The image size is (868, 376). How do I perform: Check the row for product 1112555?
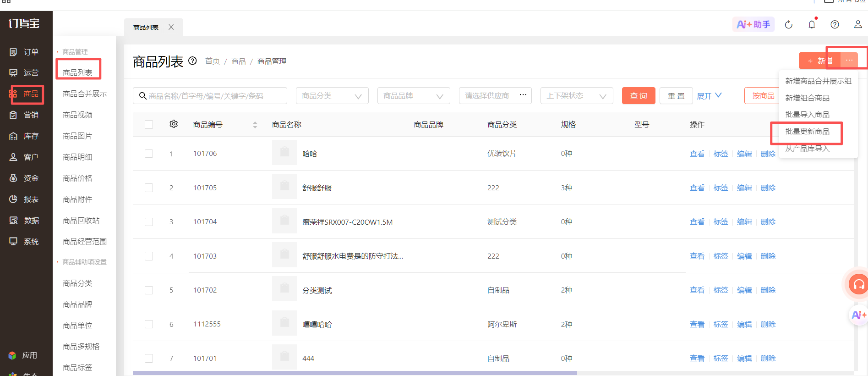(x=149, y=324)
